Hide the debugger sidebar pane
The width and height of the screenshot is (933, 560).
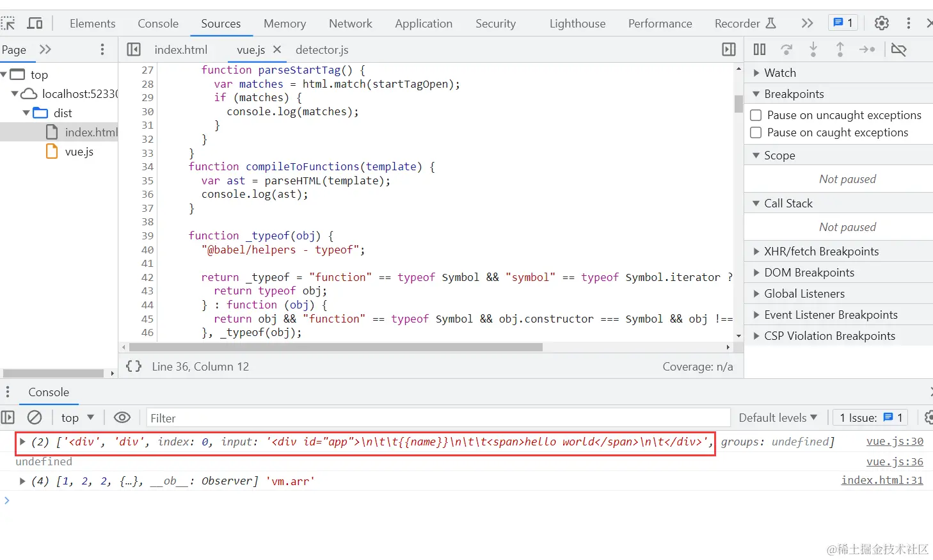click(729, 49)
